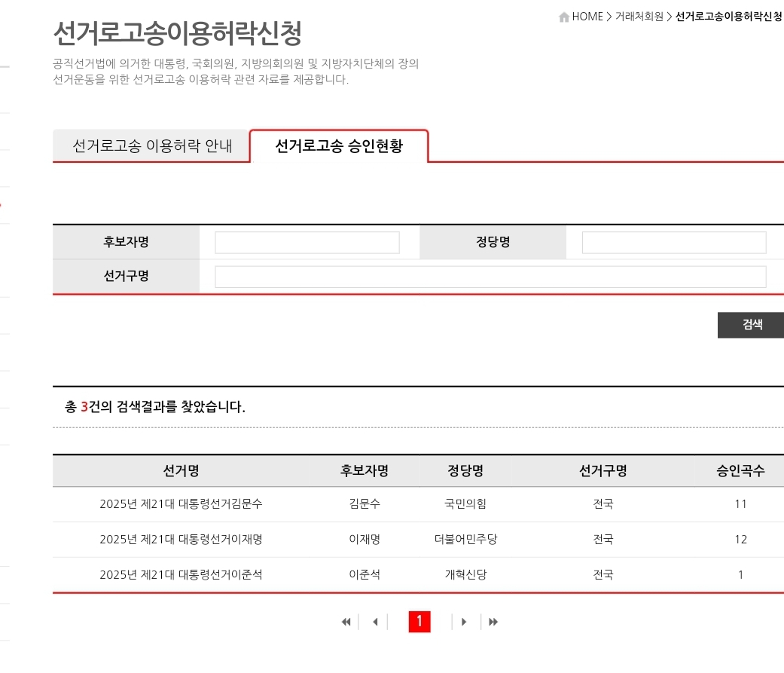This screenshot has width=784, height=673.
Task: Click 전국 in the 이재명 row
Action: pyautogui.click(x=603, y=540)
